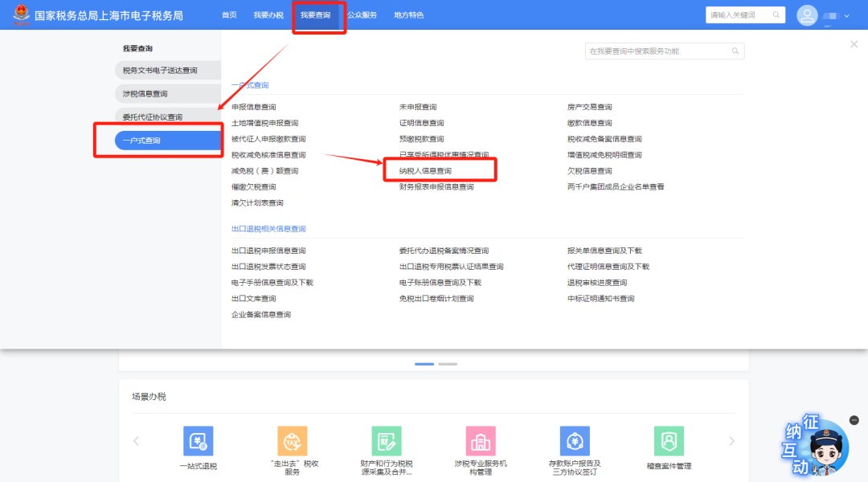Open 申报信息查询 link

[253, 107]
